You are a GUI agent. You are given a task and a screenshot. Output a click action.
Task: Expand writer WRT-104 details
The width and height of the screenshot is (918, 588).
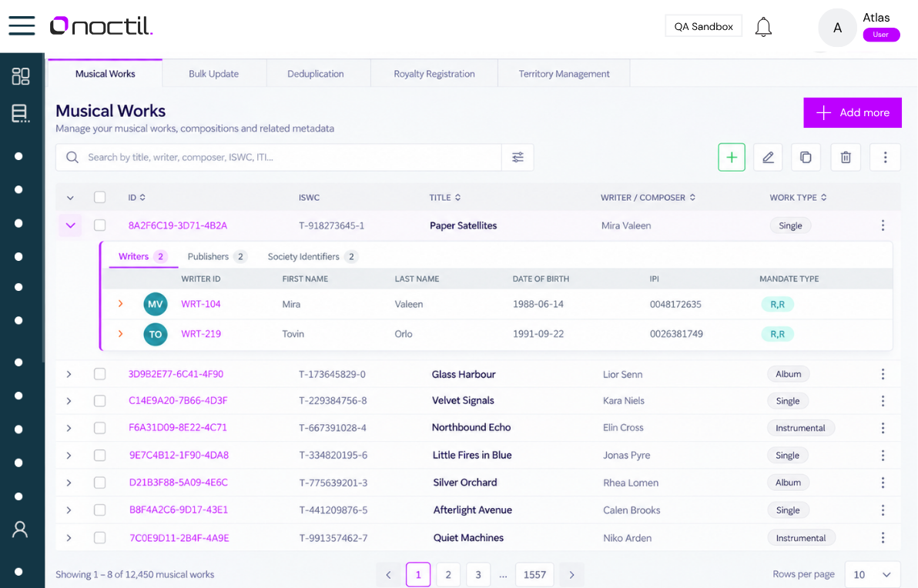(121, 304)
